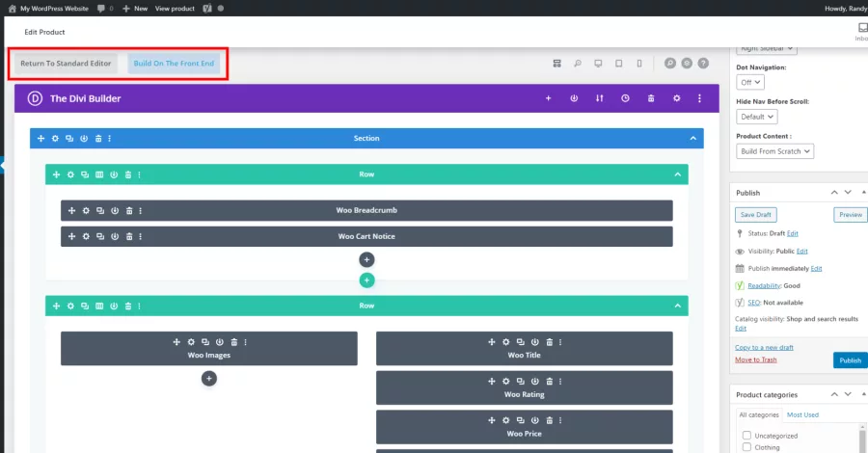Check the Uncategorized category checkbox
The width and height of the screenshot is (868, 453).
[x=746, y=436]
